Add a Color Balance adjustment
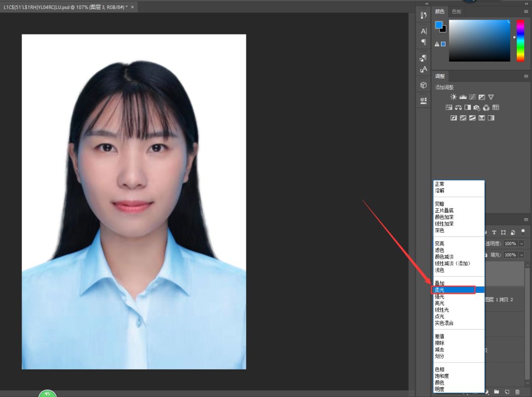Image resolution: width=532 pixels, height=397 pixels. 458,107
